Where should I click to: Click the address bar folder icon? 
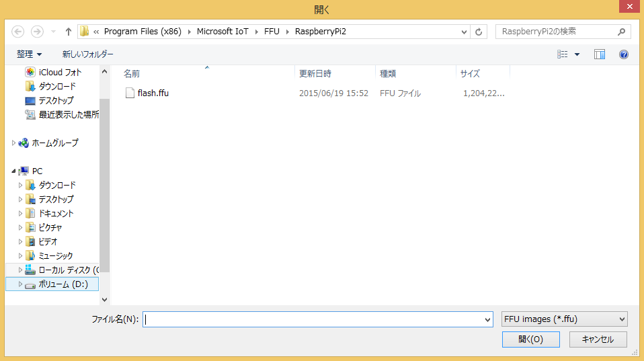84,31
